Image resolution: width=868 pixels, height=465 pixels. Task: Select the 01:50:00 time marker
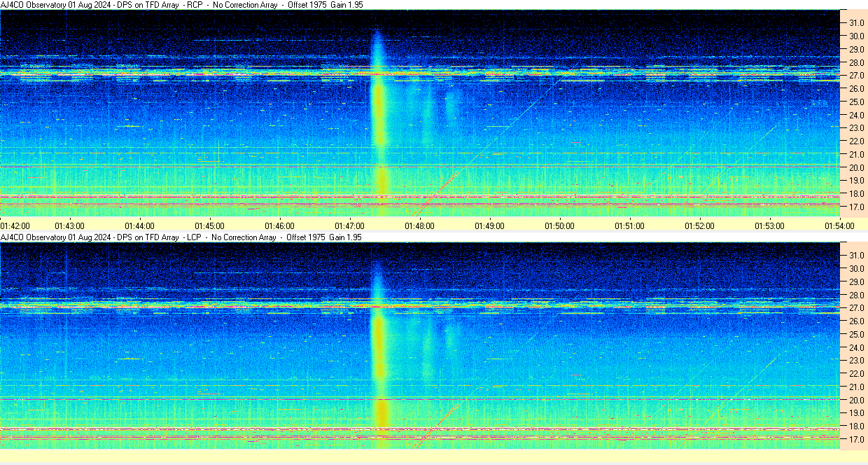pos(559,225)
